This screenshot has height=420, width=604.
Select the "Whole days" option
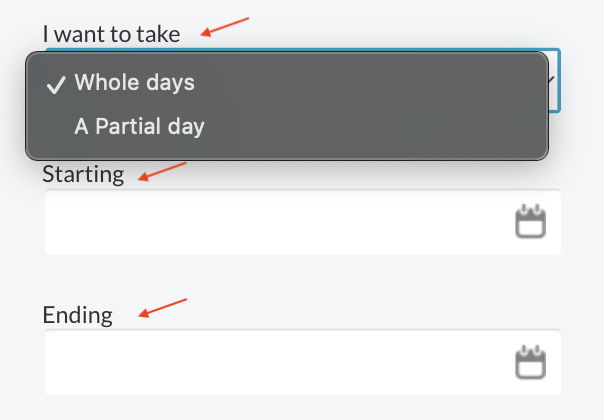pyautogui.click(x=134, y=83)
